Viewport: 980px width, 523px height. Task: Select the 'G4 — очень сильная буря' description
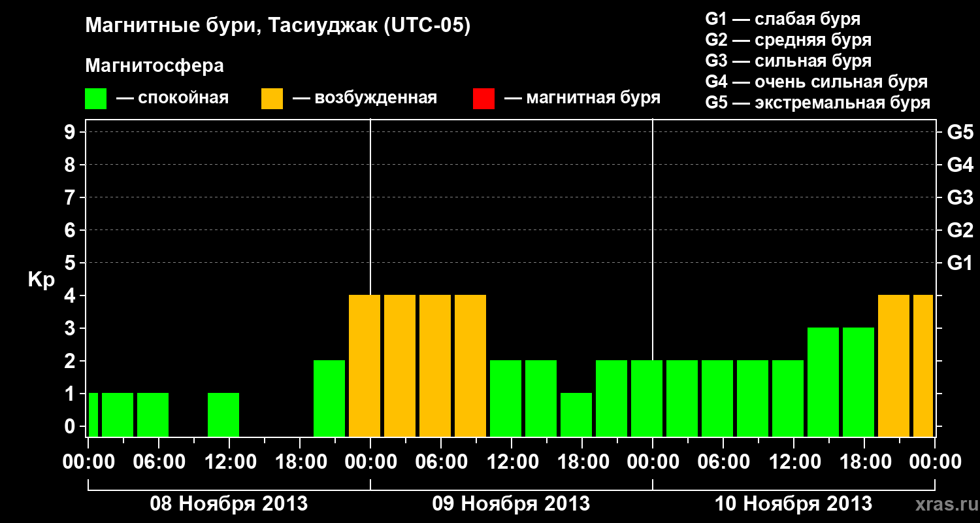(x=816, y=82)
